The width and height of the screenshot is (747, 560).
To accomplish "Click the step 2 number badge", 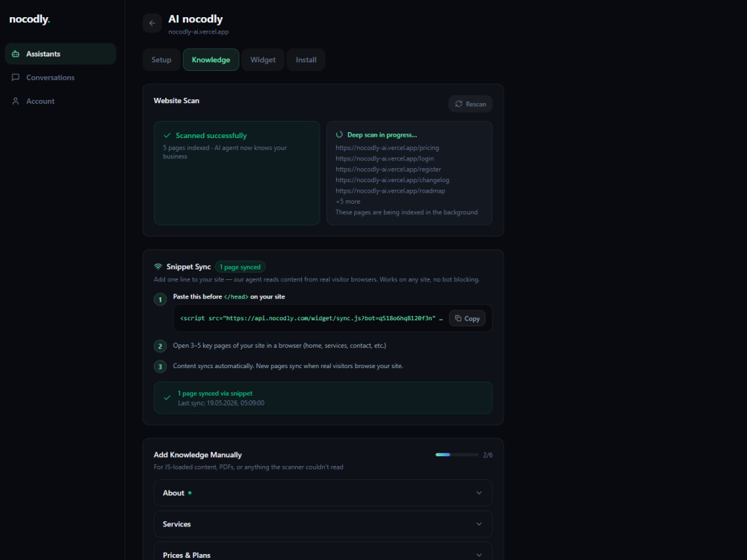I will point(160,346).
